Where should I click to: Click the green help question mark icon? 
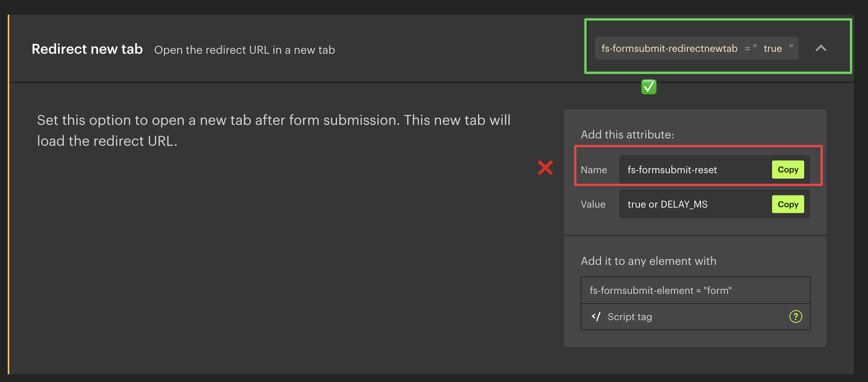click(x=795, y=317)
